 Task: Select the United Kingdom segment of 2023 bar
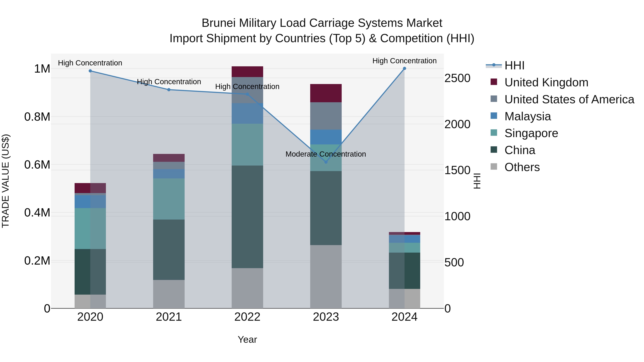click(x=326, y=93)
